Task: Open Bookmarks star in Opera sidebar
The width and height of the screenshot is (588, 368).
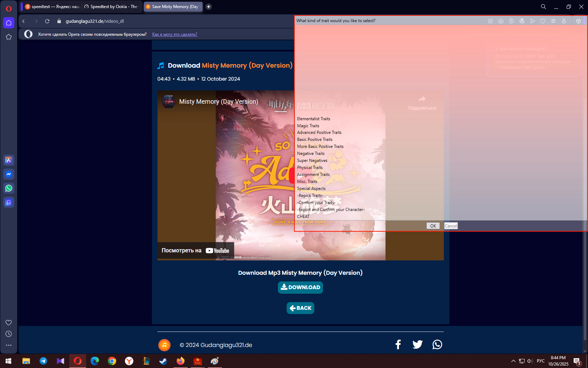Action: (9, 37)
